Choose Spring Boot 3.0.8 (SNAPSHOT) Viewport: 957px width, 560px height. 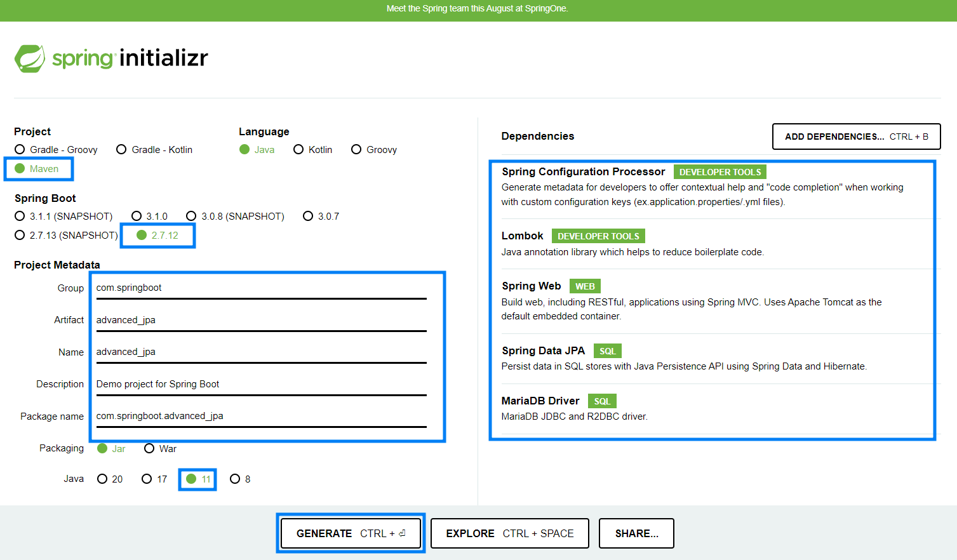236,217
